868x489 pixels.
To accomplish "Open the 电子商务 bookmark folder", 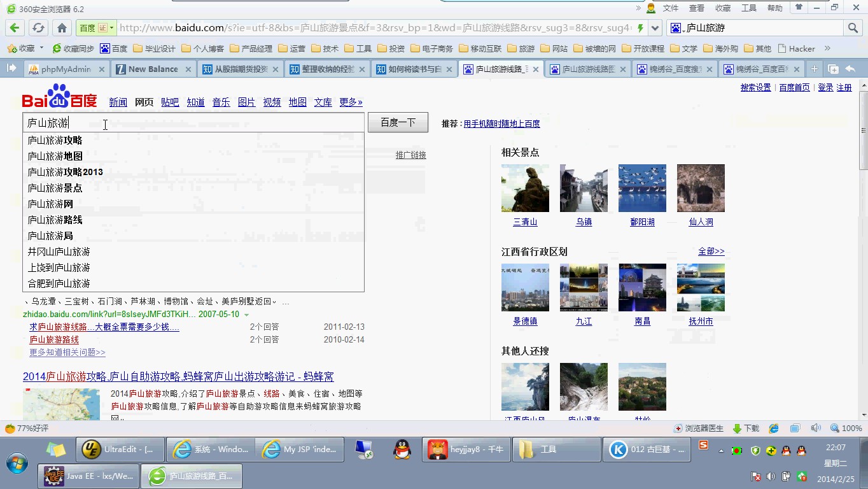I will point(431,48).
